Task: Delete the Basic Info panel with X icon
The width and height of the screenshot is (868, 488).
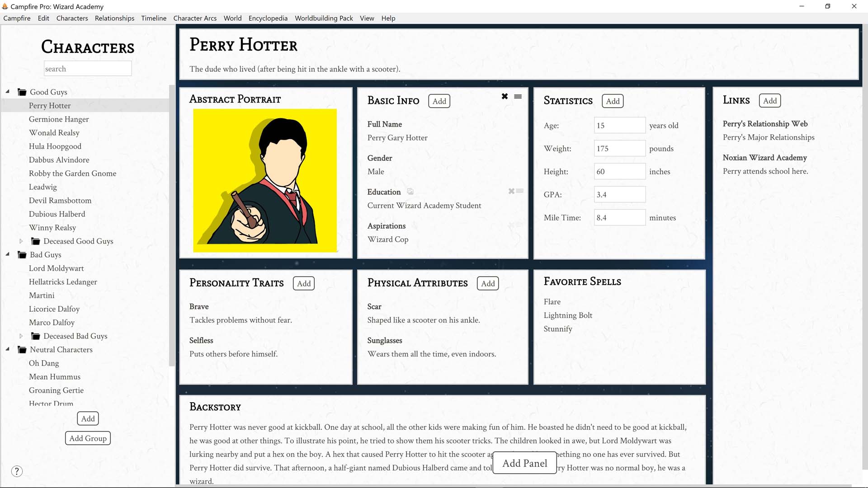Action: point(505,96)
